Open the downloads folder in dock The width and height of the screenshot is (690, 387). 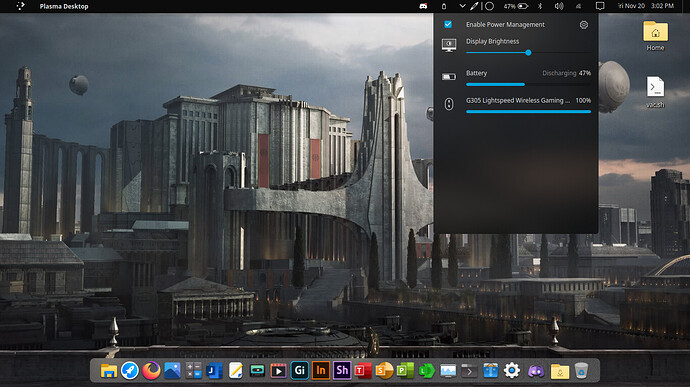click(560, 371)
